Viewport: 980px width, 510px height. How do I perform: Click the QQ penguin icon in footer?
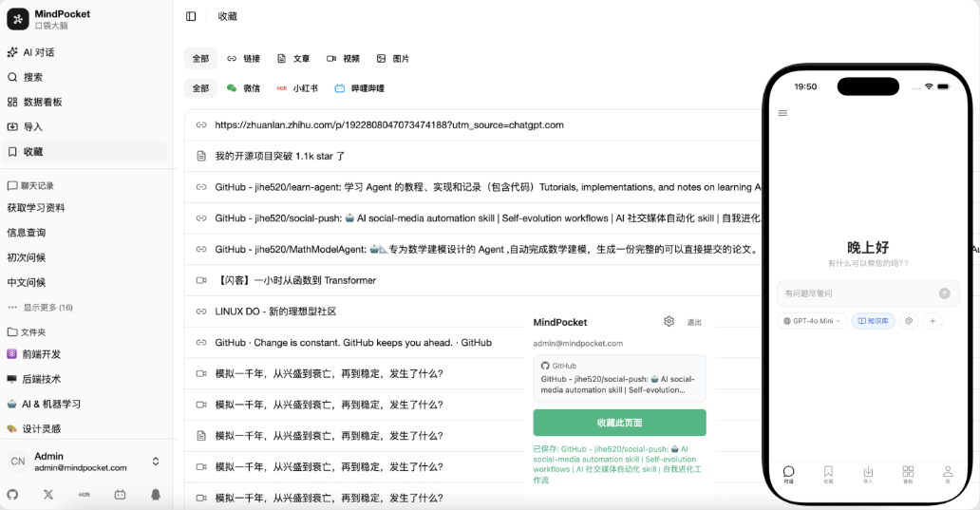point(156,494)
